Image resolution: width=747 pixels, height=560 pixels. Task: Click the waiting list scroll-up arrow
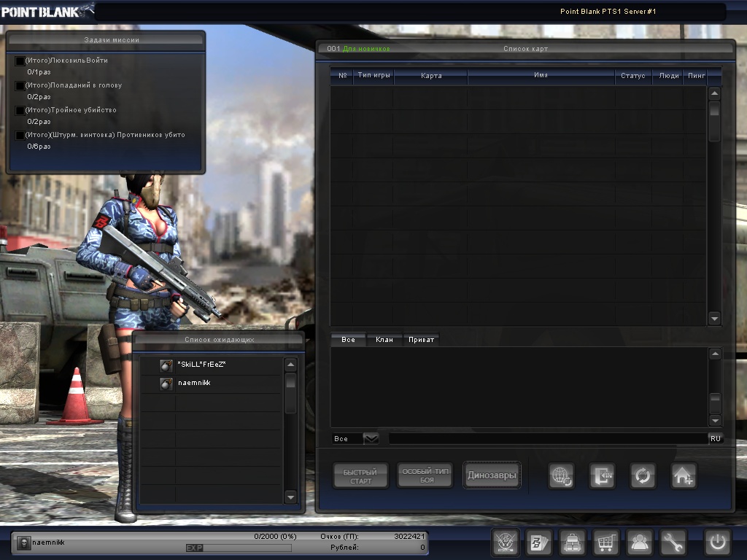click(290, 365)
